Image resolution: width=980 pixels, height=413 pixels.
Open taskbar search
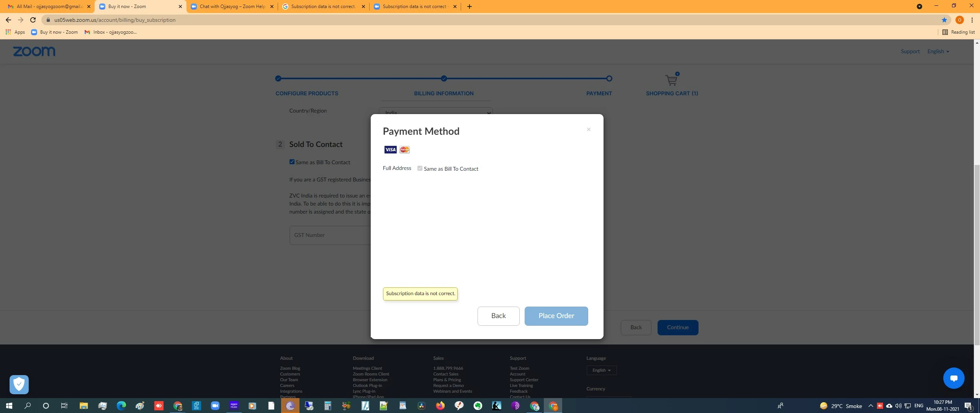click(x=28, y=406)
